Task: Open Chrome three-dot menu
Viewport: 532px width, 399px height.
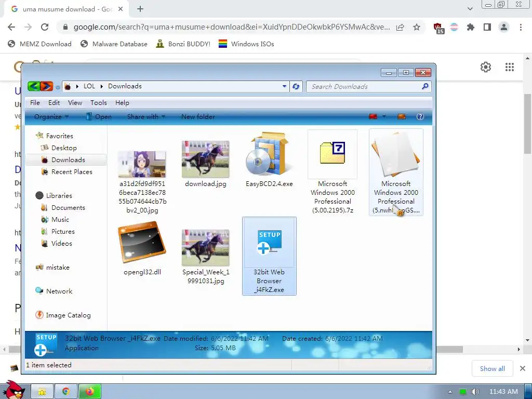Action: coord(521,27)
